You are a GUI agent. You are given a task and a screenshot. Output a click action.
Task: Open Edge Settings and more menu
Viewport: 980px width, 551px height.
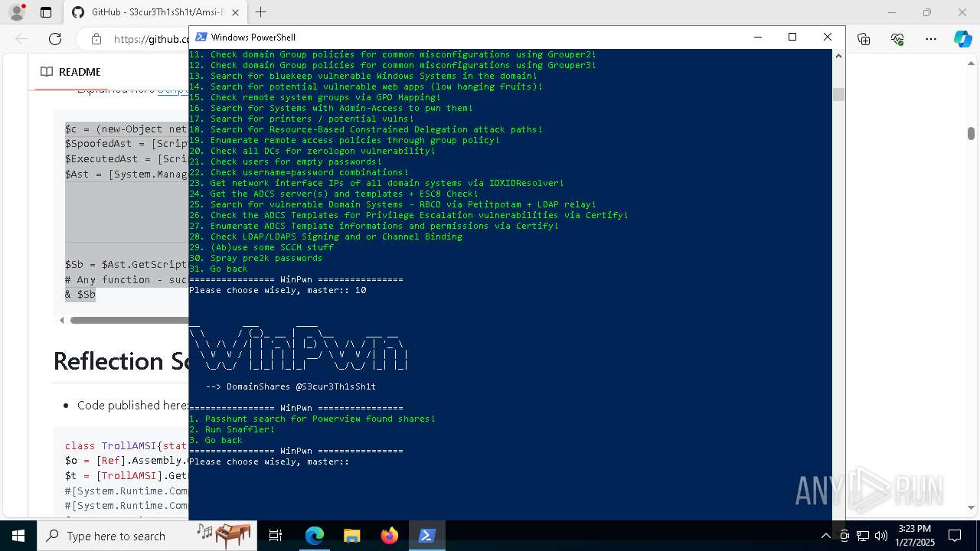(931, 39)
